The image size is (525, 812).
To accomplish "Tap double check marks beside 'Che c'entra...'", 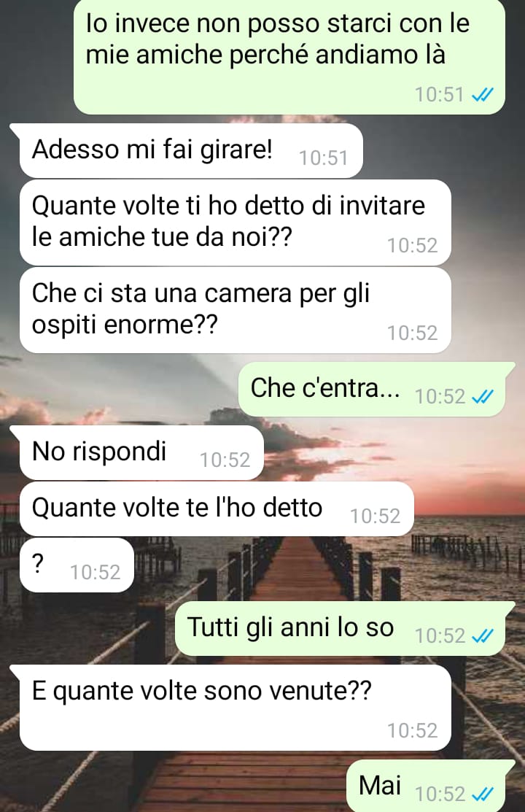I will [483, 397].
